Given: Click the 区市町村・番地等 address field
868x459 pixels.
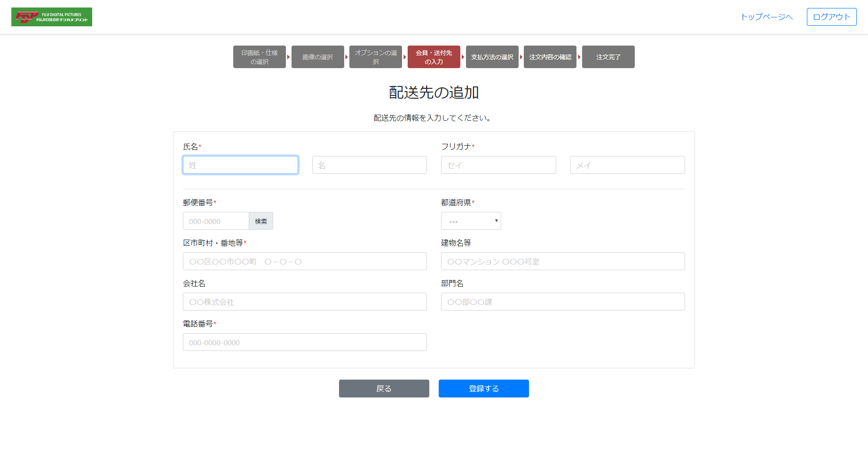Looking at the screenshot, I should (305, 261).
